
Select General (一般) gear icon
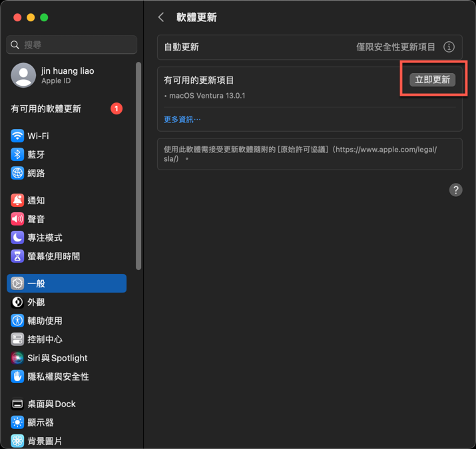tap(17, 283)
